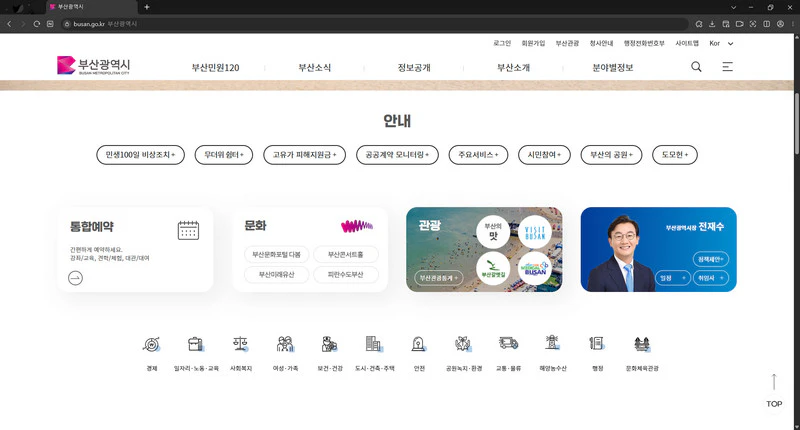Select the 안전 siren icon

tap(419, 344)
